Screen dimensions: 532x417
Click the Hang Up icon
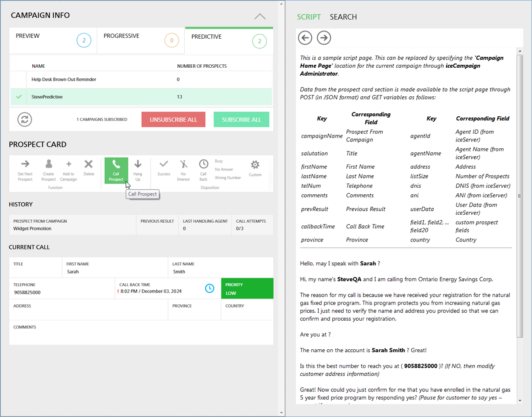click(137, 164)
